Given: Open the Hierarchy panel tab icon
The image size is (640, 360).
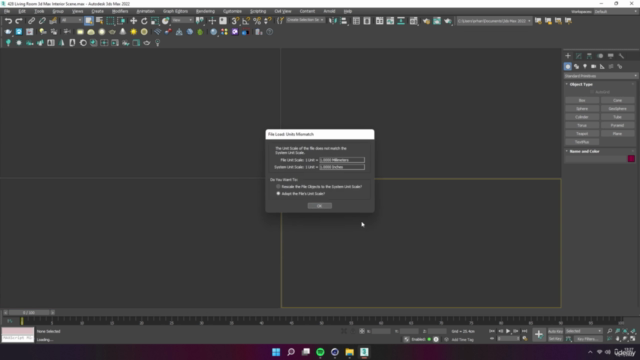Looking at the screenshot, I should click(x=589, y=56).
